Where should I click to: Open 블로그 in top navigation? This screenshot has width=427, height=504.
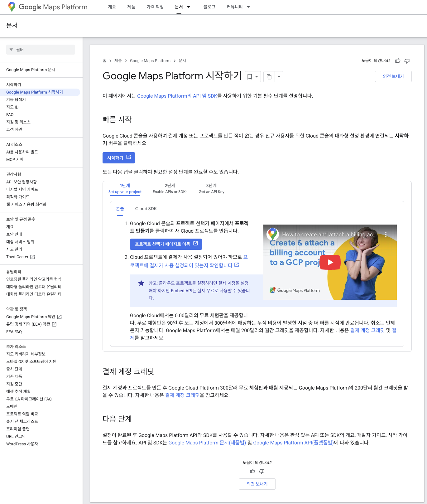tap(209, 7)
